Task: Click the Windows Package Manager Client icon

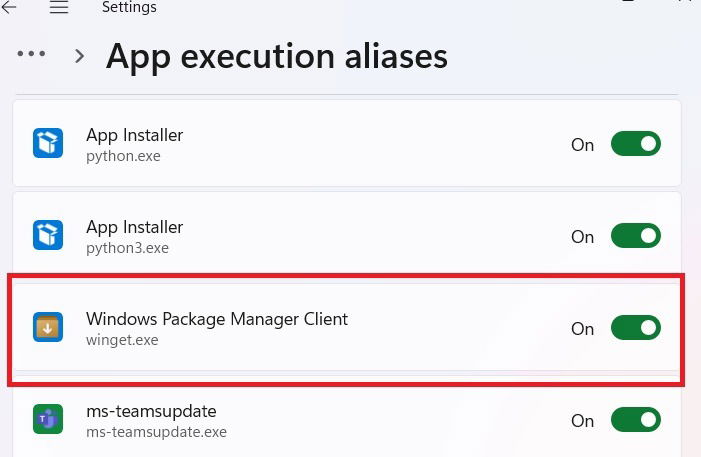Action: click(x=47, y=328)
